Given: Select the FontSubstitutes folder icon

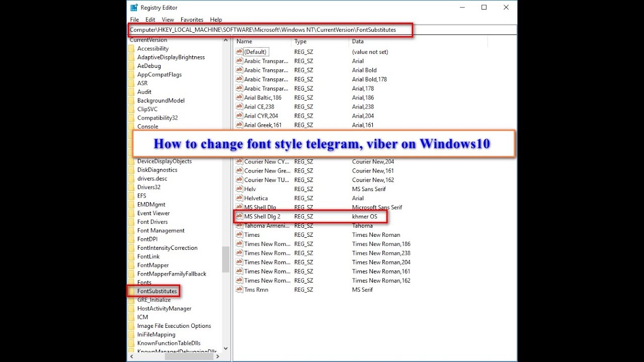Looking at the screenshot, I should tap(131, 291).
